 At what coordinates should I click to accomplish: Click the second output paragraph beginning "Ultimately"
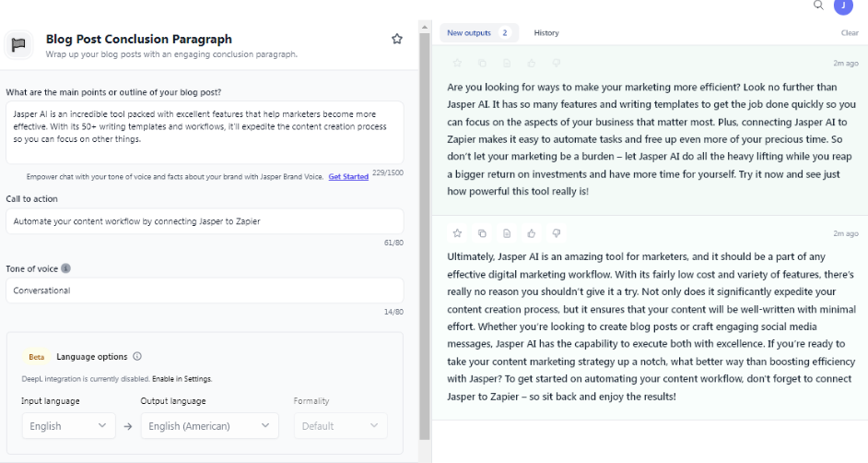(x=651, y=326)
